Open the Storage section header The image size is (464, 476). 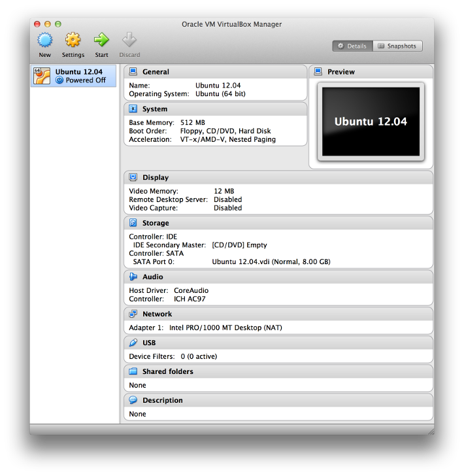coord(278,223)
